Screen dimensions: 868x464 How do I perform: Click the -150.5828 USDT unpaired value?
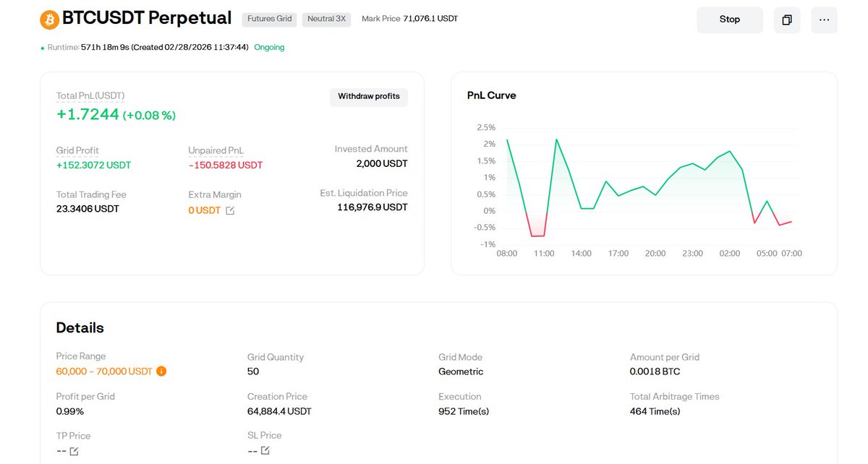226,165
